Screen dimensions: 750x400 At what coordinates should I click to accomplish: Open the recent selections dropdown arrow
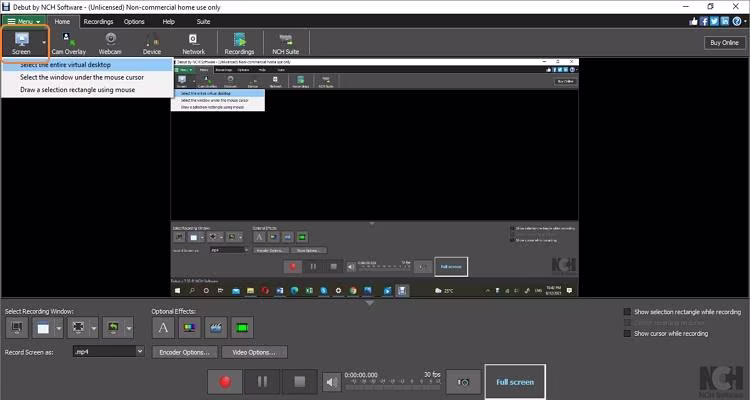tap(129, 328)
